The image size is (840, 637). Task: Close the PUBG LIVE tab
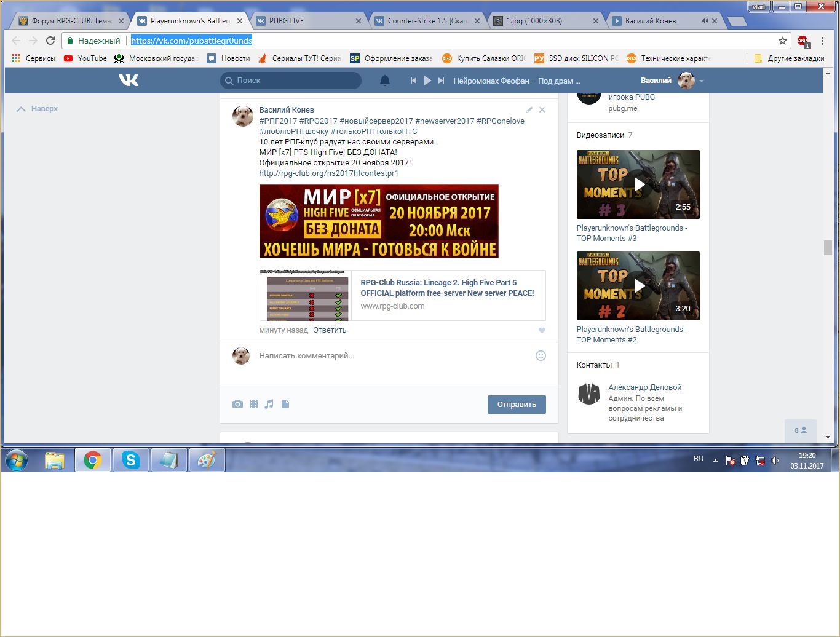[x=359, y=21]
